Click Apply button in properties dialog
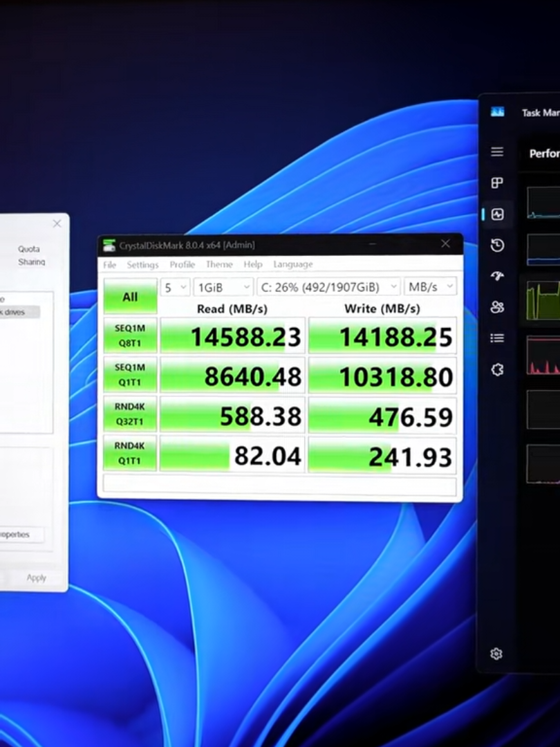560x747 pixels. pyautogui.click(x=36, y=578)
